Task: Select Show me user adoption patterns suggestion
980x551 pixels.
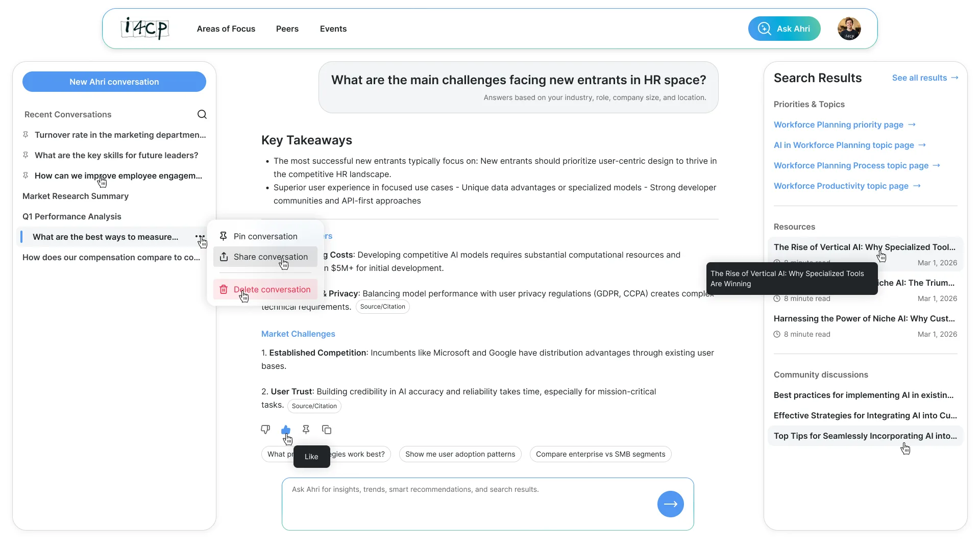Action: click(460, 454)
